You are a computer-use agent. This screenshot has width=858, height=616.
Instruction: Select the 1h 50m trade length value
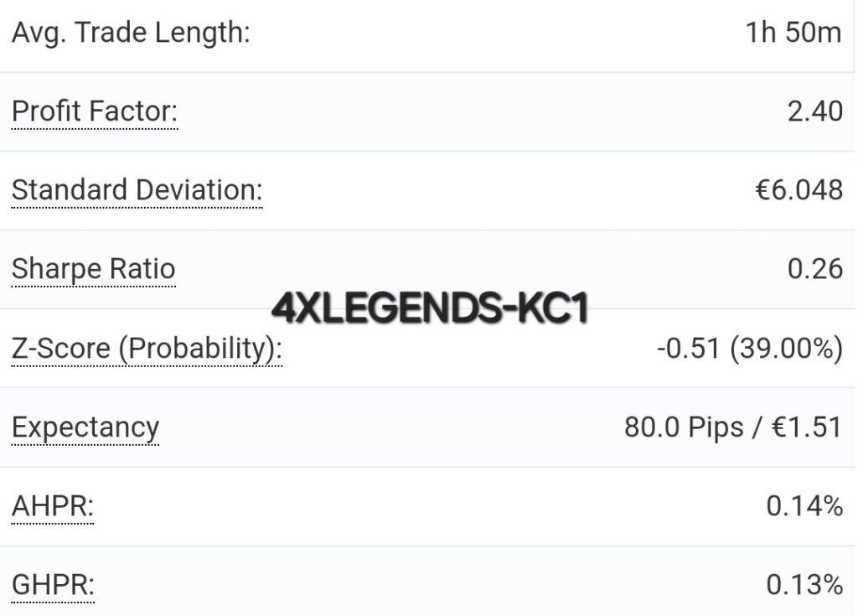click(x=793, y=33)
